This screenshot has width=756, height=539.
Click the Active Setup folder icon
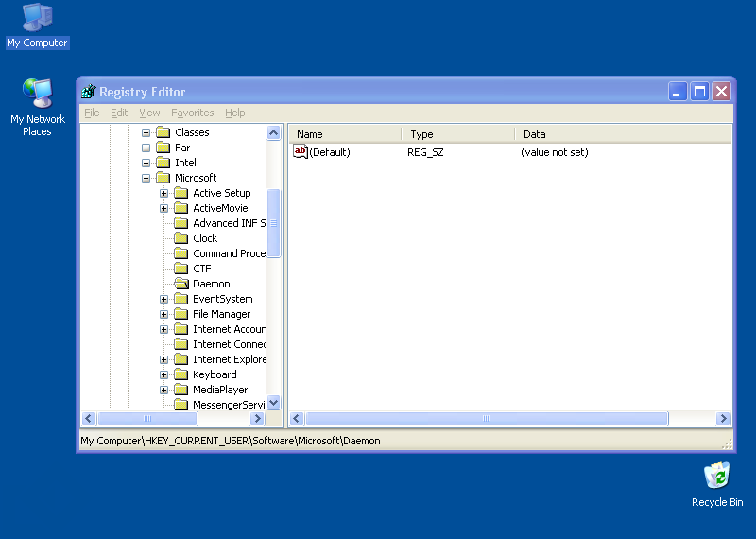click(x=181, y=193)
